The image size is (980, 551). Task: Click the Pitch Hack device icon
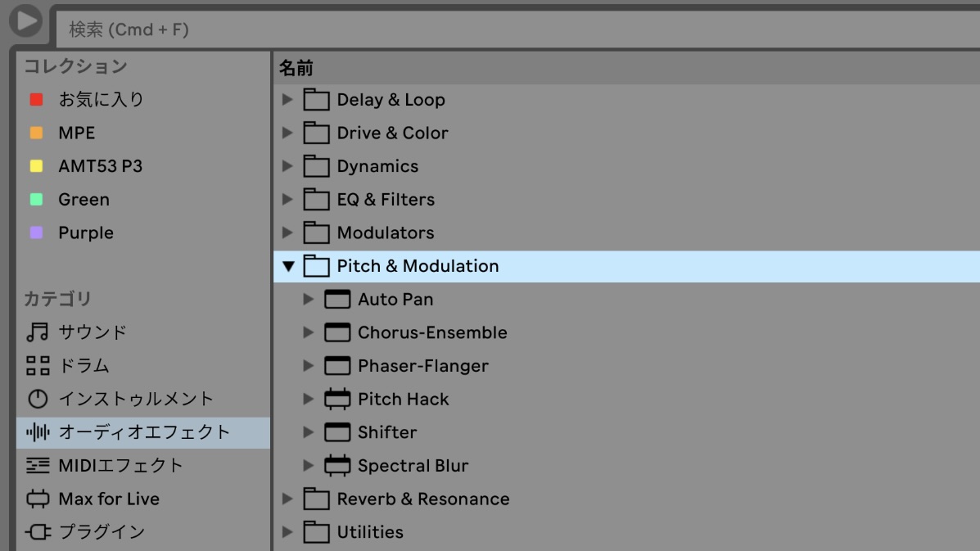click(336, 400)
